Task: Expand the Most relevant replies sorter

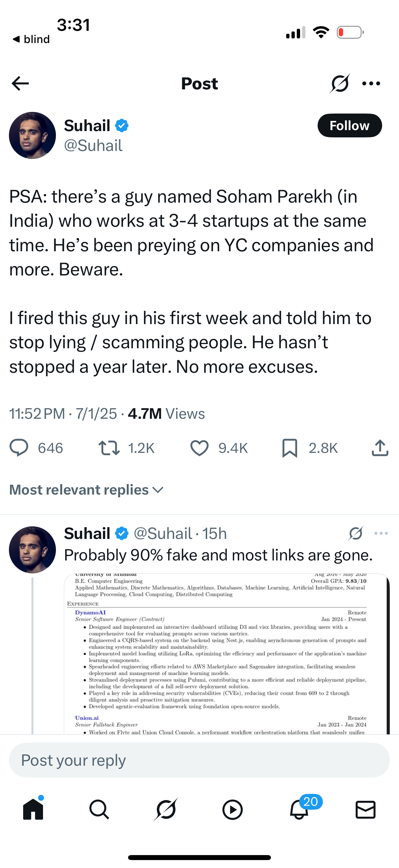Action: tap(87, 490)
